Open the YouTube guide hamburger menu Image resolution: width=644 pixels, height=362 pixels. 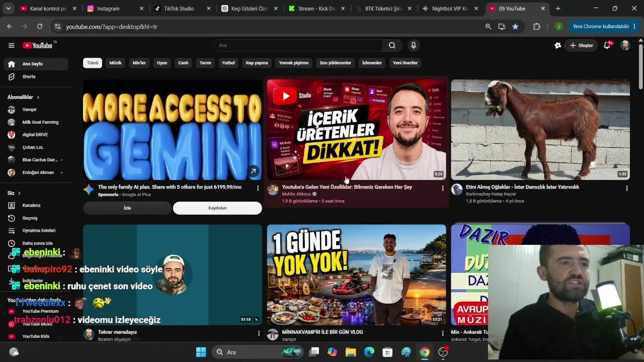pyautogui.click(x=11, y=45)
